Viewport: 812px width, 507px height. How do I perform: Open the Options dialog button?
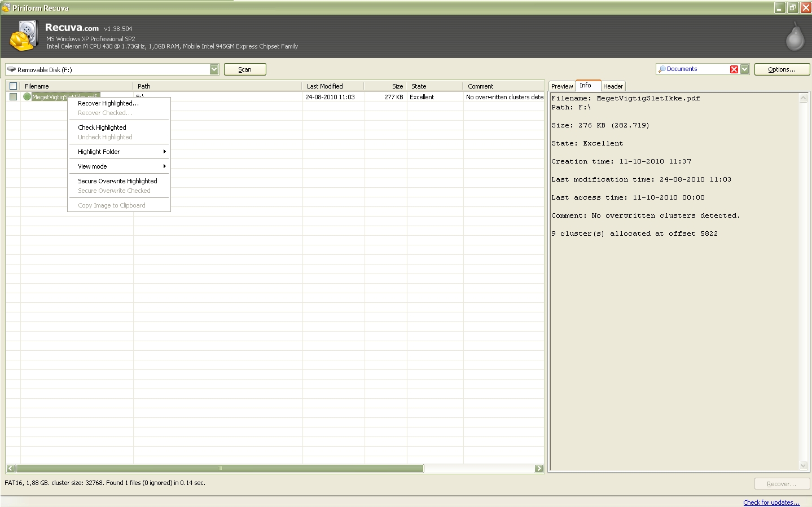(x=782, y=69)
